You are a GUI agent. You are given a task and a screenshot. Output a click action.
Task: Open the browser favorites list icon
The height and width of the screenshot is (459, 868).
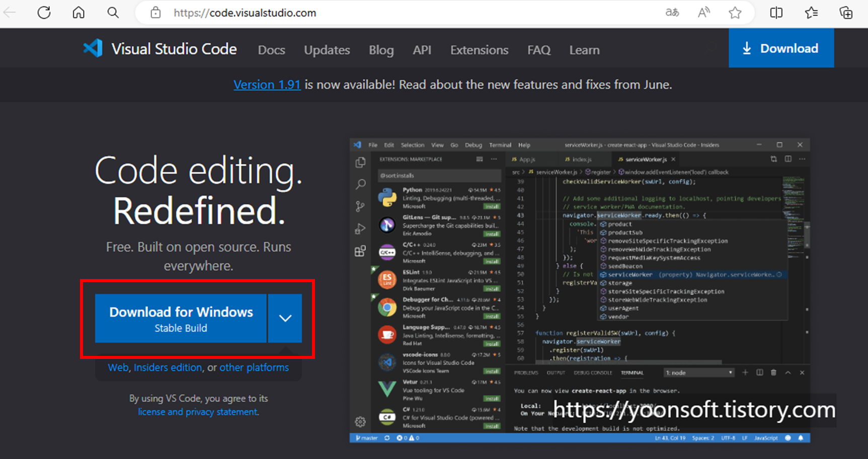point(811,13)
